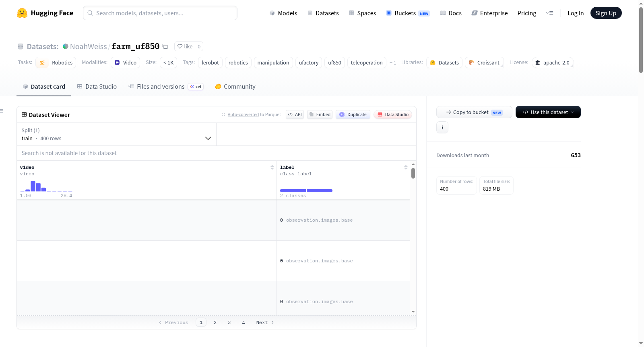Click the page vertical scrollbar thumb
644x347 pixels.
click(x=641, y=40)
